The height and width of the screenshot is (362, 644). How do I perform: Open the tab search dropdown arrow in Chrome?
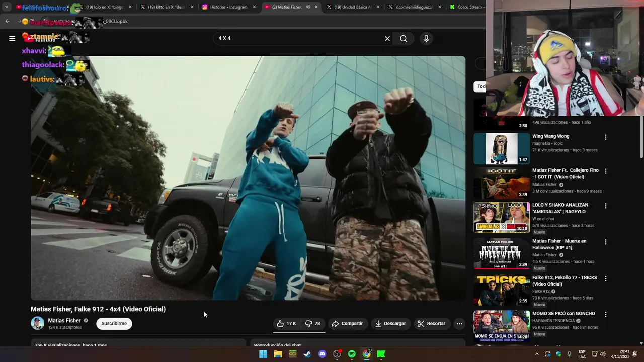pyautogui.click(x=7, y=7)
